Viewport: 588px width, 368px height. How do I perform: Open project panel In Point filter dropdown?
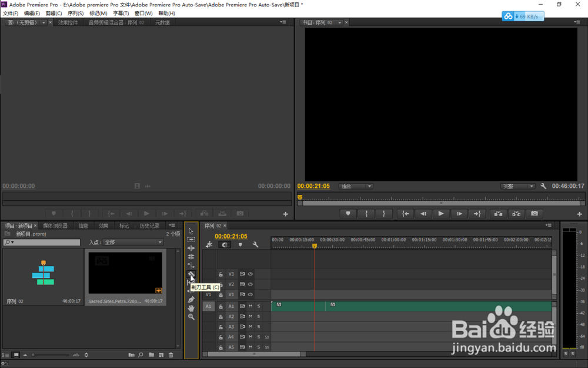tap(133, 242)
